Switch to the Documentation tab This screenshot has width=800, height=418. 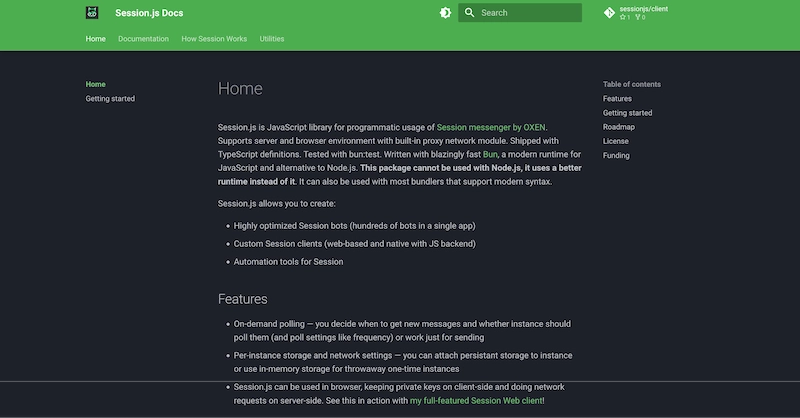coord(143,39)
